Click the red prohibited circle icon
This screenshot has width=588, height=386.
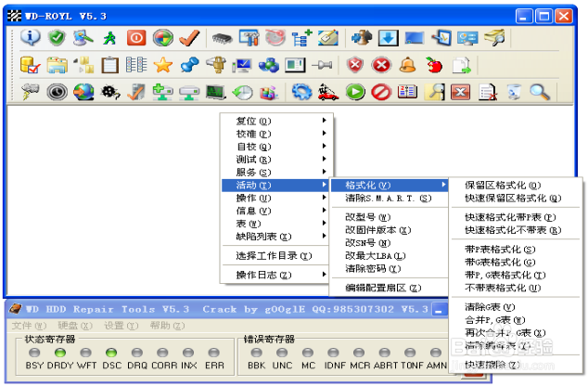381,92
